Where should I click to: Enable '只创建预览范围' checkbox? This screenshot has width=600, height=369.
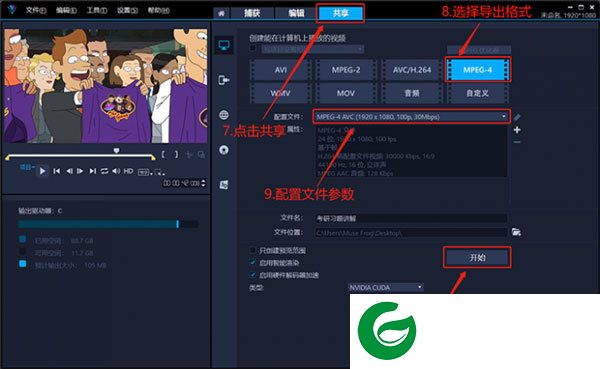coord(253,250)
